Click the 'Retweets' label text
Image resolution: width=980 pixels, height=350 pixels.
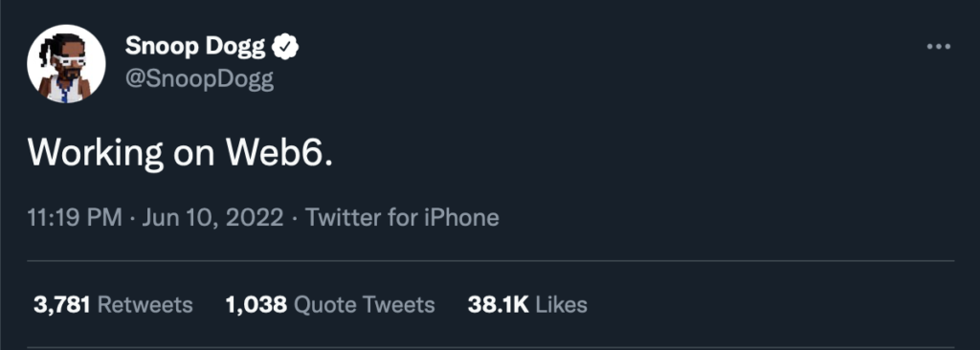tap(145, 305)
